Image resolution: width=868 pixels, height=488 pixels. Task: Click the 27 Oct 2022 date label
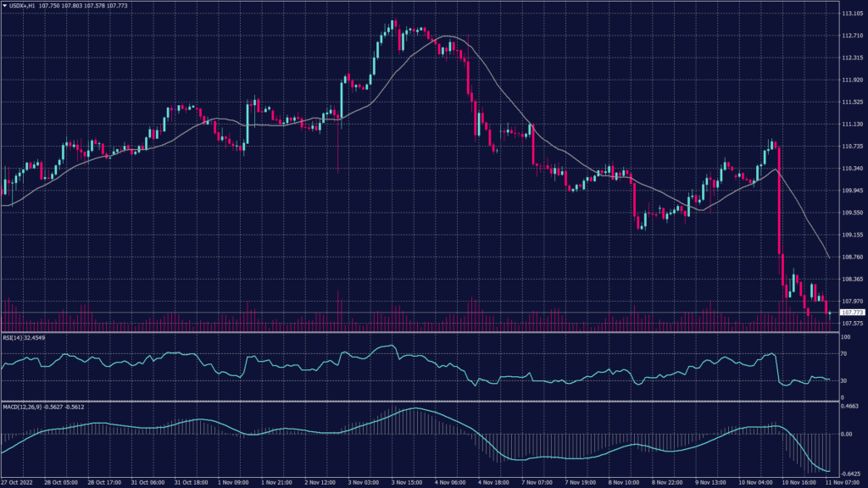[x=19, y=482]
